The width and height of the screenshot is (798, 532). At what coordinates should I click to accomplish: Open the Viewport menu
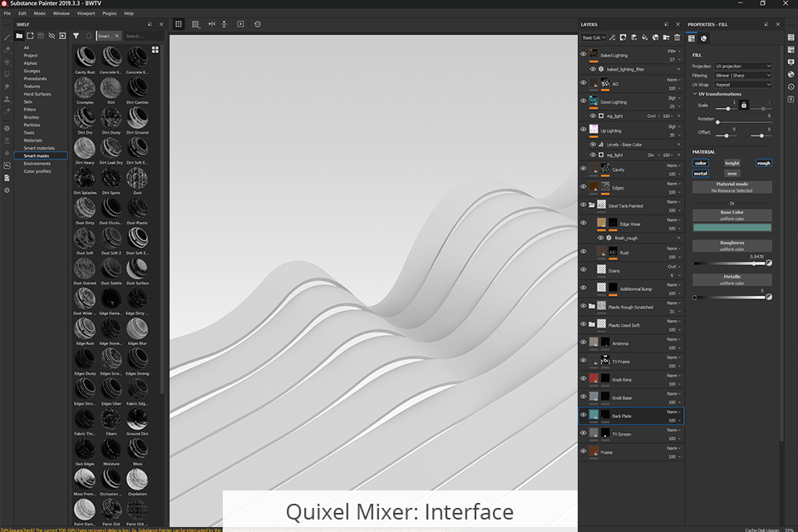tap(86, 13)
